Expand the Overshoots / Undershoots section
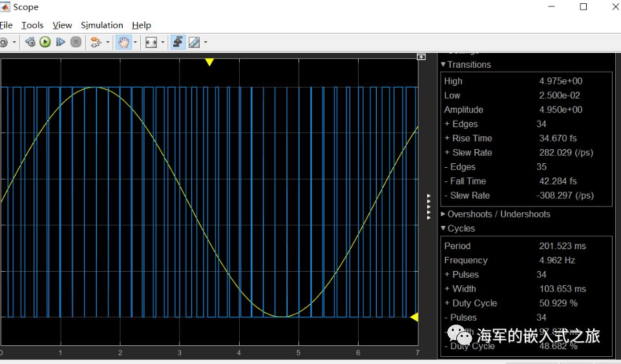Screen dimensions: 621x364 tap(443, 214)
